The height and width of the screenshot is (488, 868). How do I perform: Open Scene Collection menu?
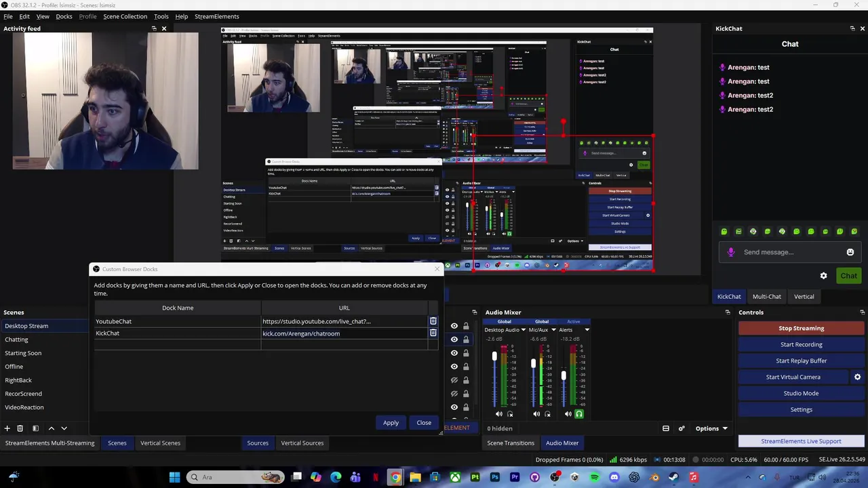pos(125,16)
